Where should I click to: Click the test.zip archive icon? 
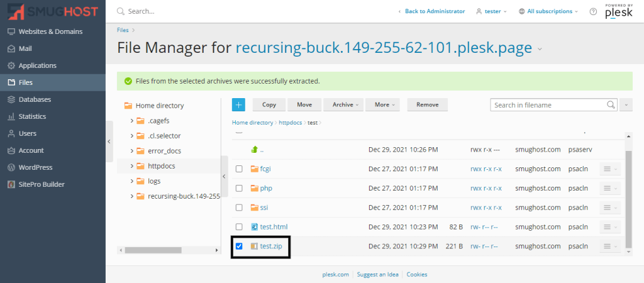[254, 246]
